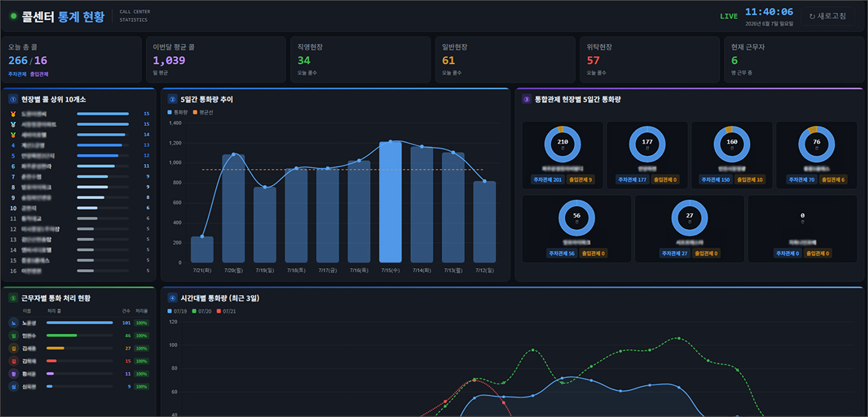Click the gold medal icon for rank one
The height and width of the screenshot is (417, 868).
coord(13,113)
